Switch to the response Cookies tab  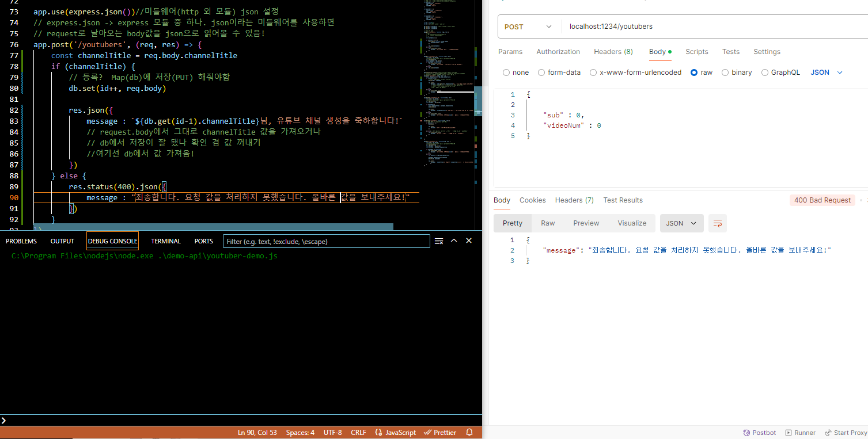(x=532, y=200)
